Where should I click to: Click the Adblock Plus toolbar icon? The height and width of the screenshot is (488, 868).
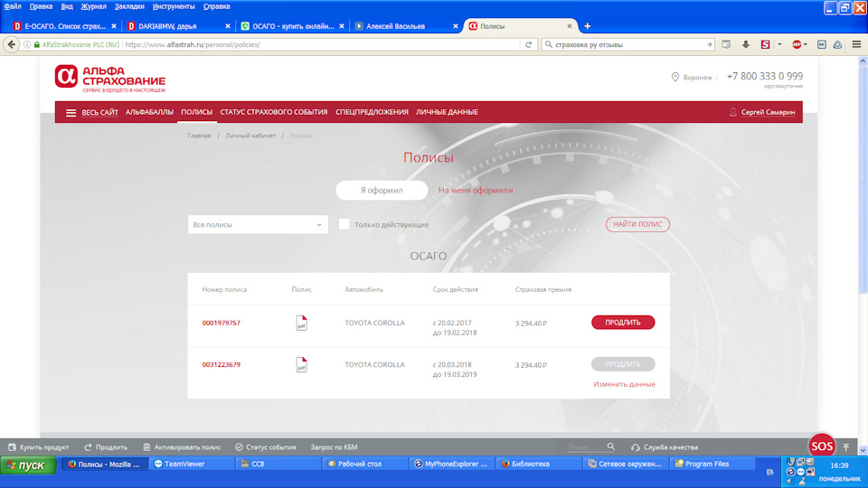click(798, 44)
